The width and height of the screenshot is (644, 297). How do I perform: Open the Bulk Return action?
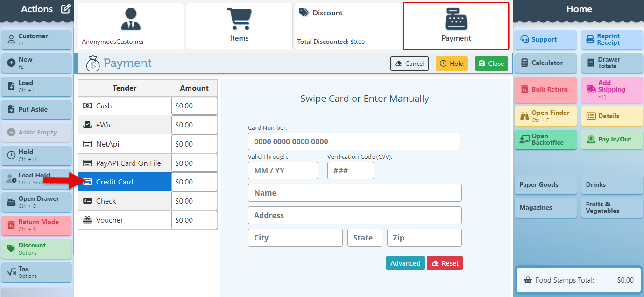point(545,90)
